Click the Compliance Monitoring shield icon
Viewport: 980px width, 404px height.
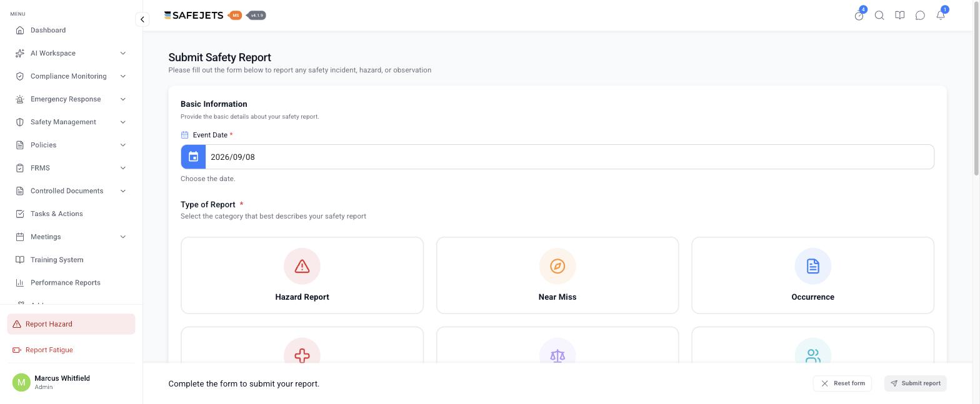(x=20, y=76)
